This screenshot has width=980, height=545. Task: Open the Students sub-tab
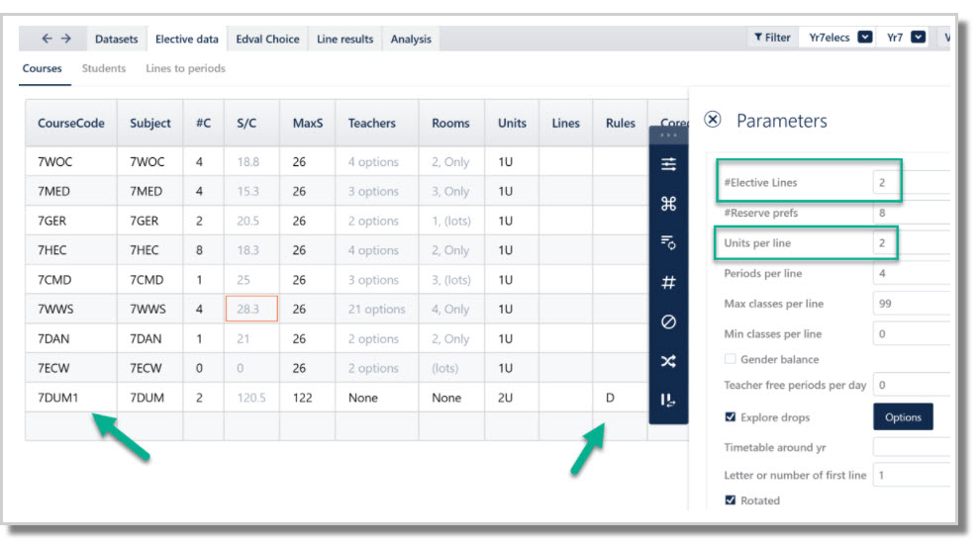coord(104,68)
